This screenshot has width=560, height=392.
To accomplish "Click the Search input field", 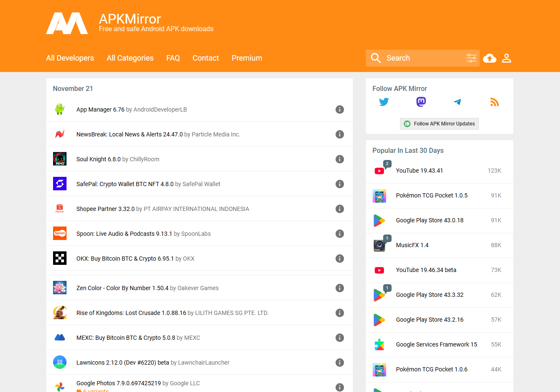I will pos(424,58).
